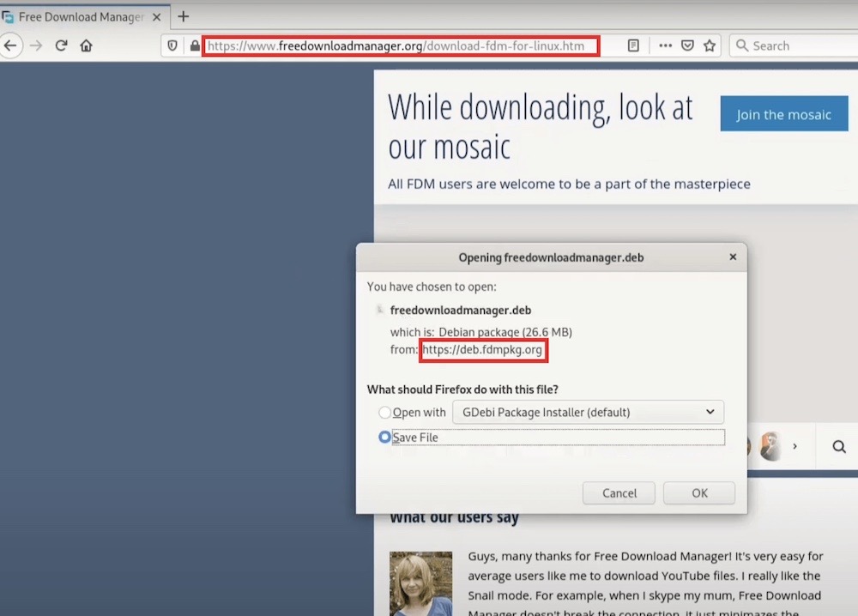Open the Home page icon
This screenshot has height=616, width=858.
(x=86, y=45)
